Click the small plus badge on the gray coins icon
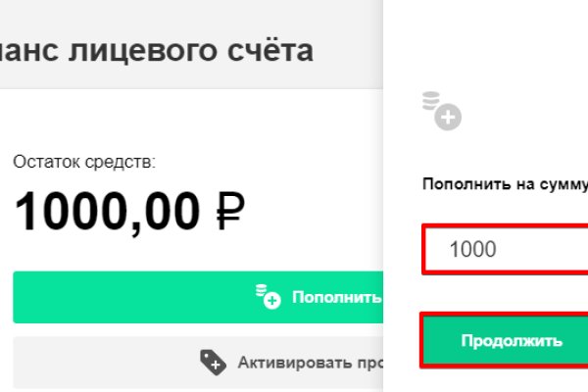Viewport: 588px width, 392px height. (449, 119)
